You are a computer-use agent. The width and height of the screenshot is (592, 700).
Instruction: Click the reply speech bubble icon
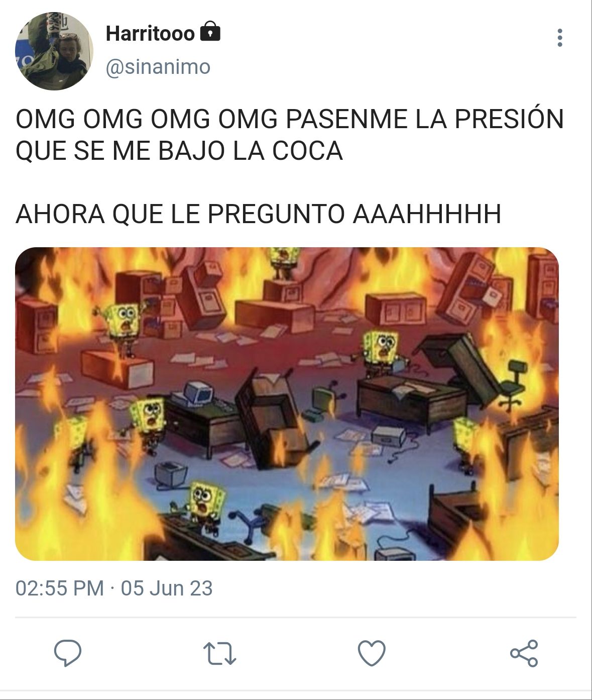click(68, 653)
